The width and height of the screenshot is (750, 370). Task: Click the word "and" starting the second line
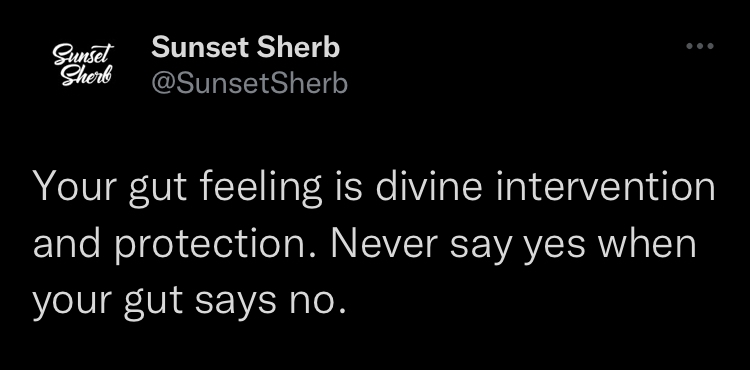click(x=66, y=244)
